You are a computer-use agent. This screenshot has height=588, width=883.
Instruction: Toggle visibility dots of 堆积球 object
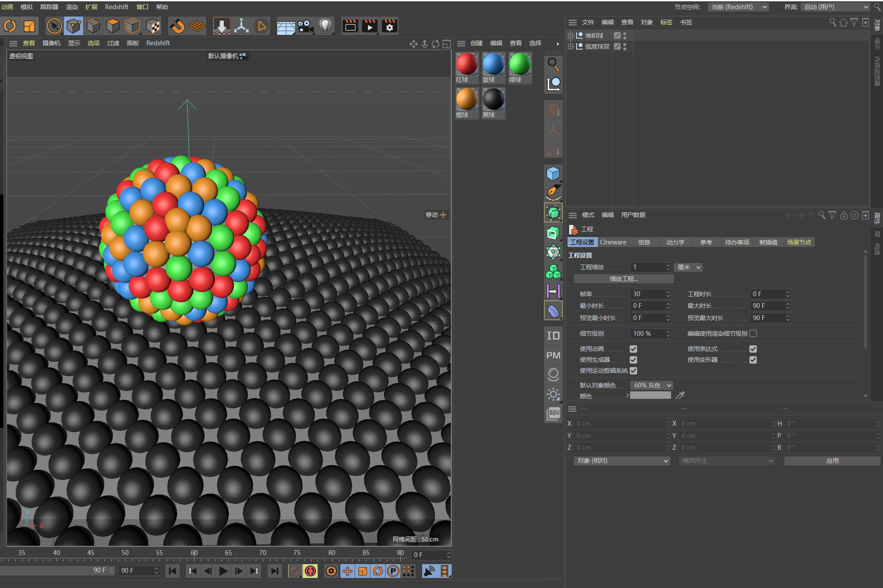tap(625, 35)
